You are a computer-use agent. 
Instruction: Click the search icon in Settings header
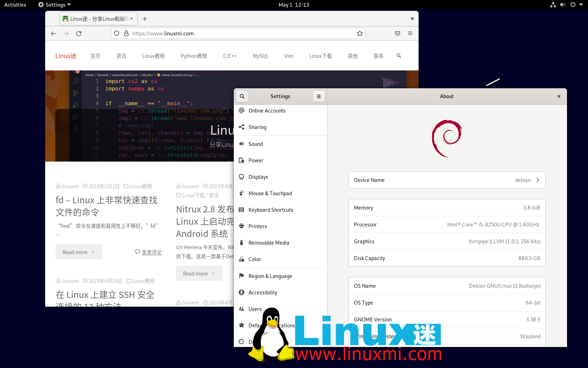242,96
